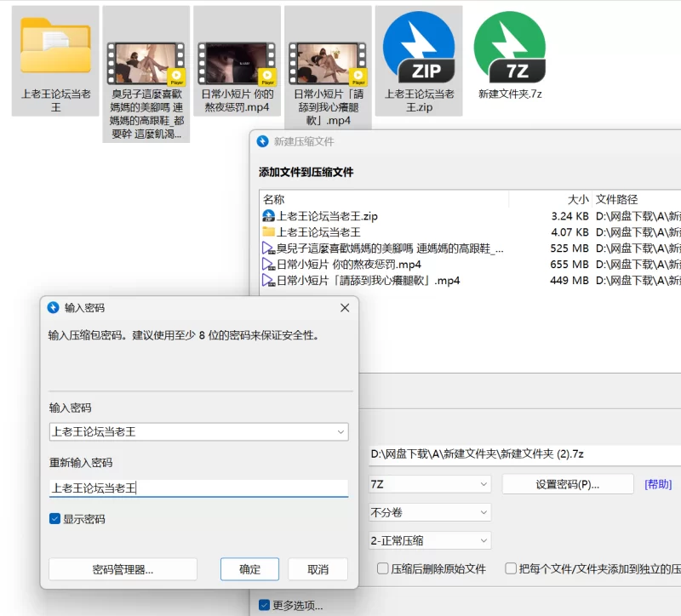Click the folder icon of 上老王论坛当老王 row
This screenshot has width=681, height=616.
click(x=268, y=231)
